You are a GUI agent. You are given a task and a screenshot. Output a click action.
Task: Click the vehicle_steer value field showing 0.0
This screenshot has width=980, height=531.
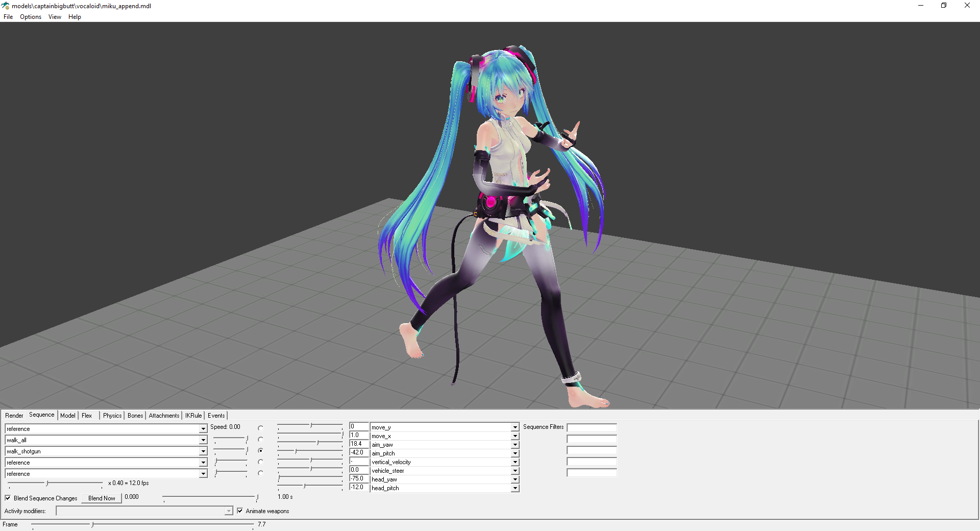[x=359, y=470]
